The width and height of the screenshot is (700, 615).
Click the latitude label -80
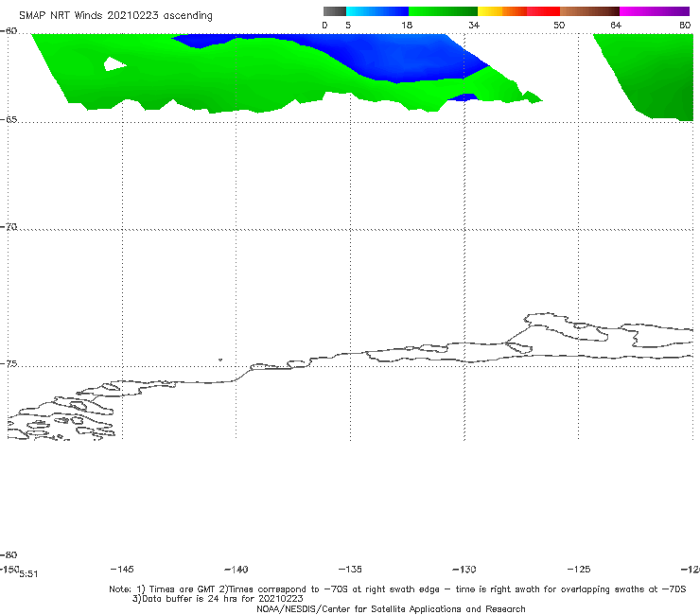pyautogui.click(x=9, y=554)
